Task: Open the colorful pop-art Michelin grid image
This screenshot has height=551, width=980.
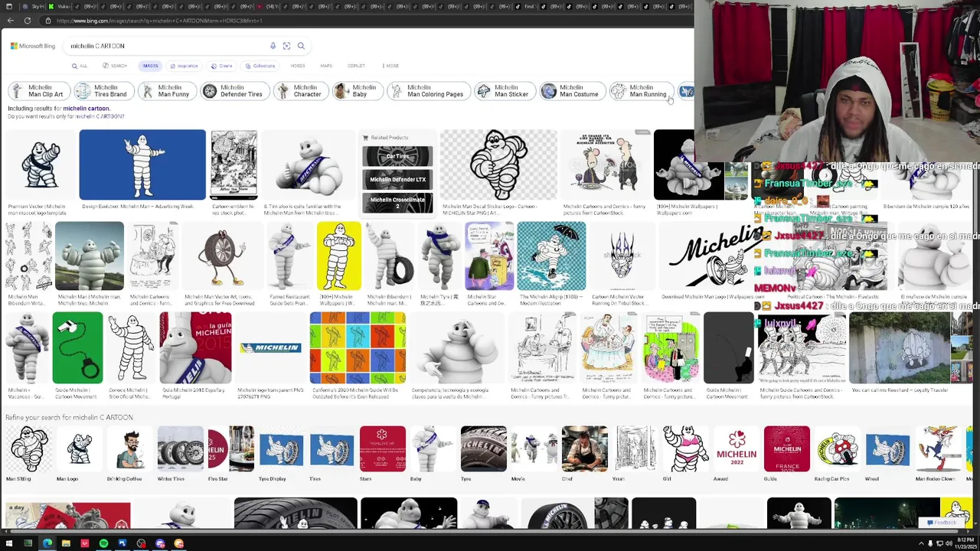Action: [x=358, y=347]
